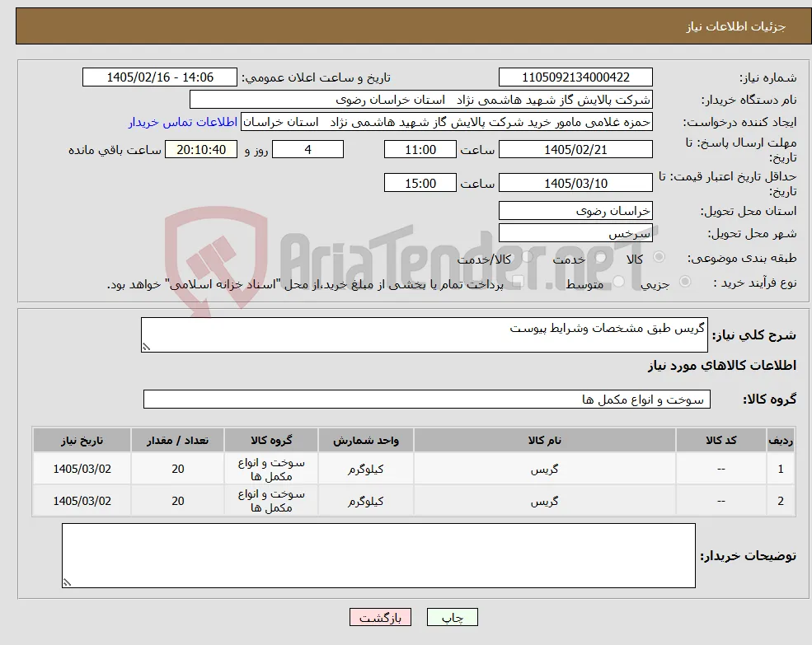Click delivery province field خراسان رضوی
The width and height of the screenshot is (812, 645).
pos(575,211)
